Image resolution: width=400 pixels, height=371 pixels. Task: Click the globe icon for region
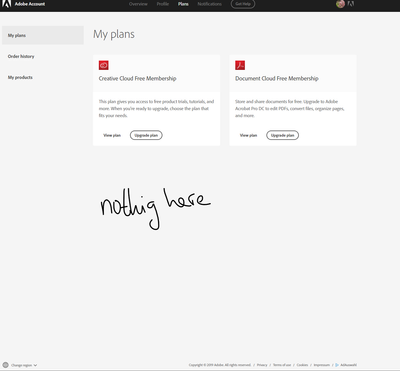click(x=6, y=365)
